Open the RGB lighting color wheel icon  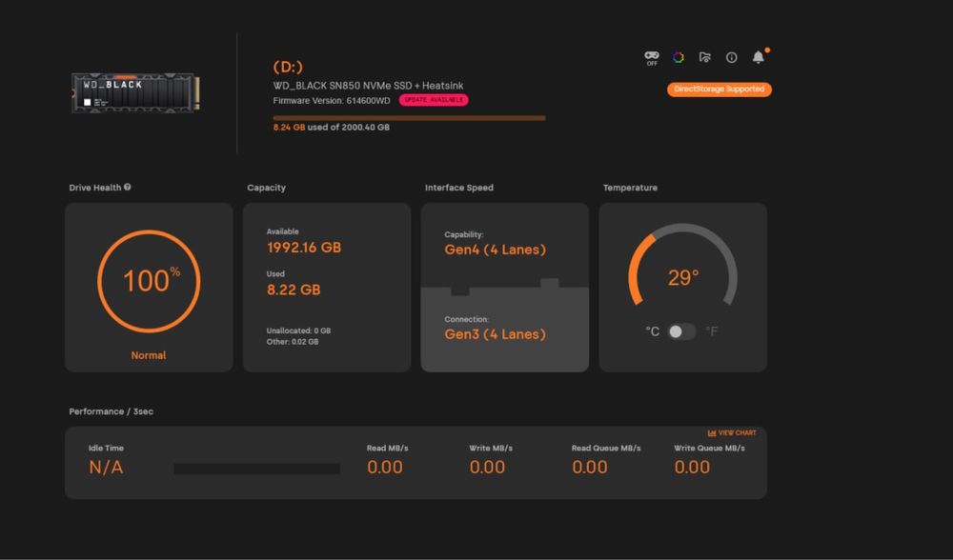[679, 57]
